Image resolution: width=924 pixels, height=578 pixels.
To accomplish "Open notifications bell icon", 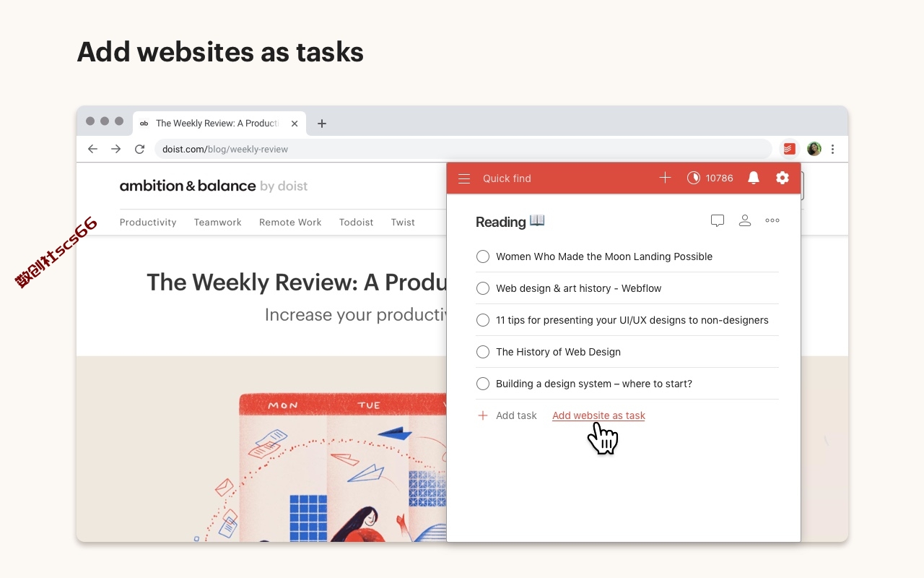I will click(x=754, y=178).
